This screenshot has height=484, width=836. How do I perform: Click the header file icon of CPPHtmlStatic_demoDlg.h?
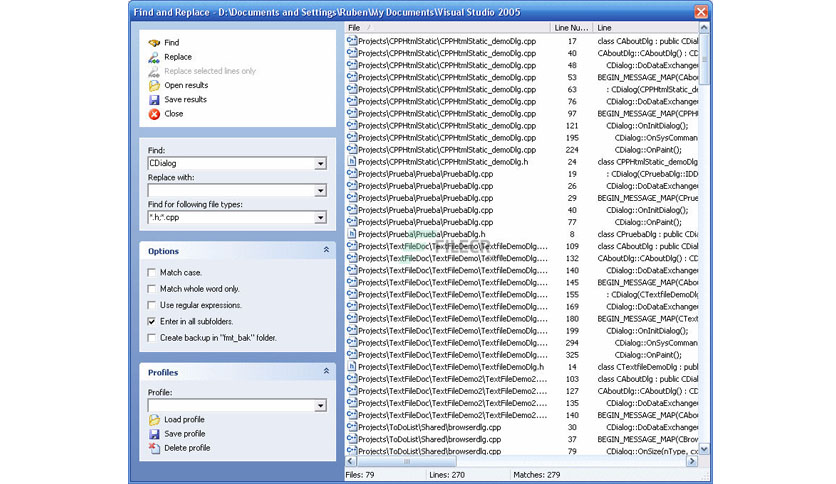(x=352, y=162)
